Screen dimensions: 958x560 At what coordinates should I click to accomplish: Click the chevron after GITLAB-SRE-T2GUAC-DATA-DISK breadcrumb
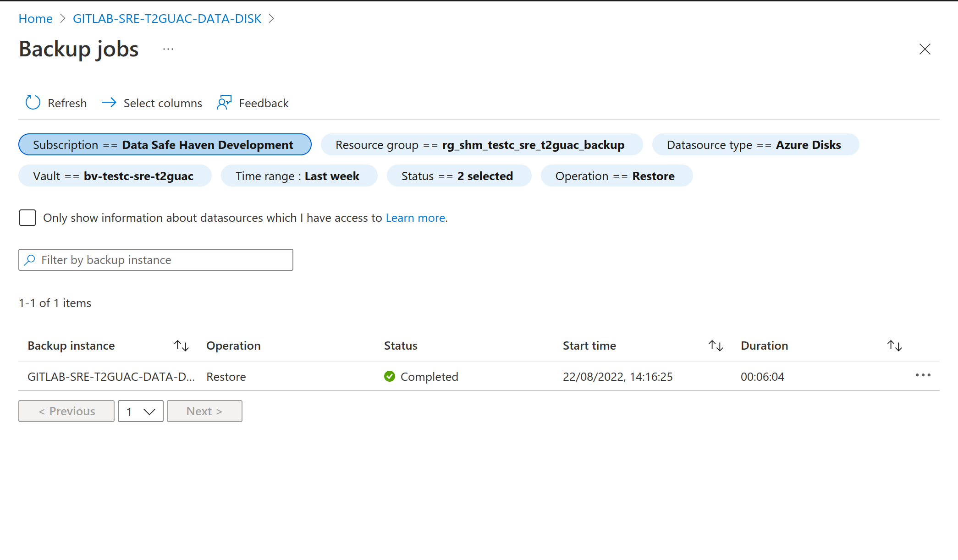click(271, 19)
